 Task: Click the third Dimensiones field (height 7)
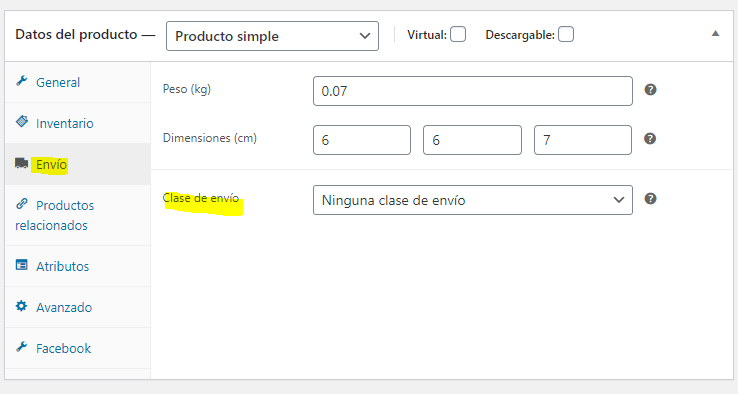[583, 140]
